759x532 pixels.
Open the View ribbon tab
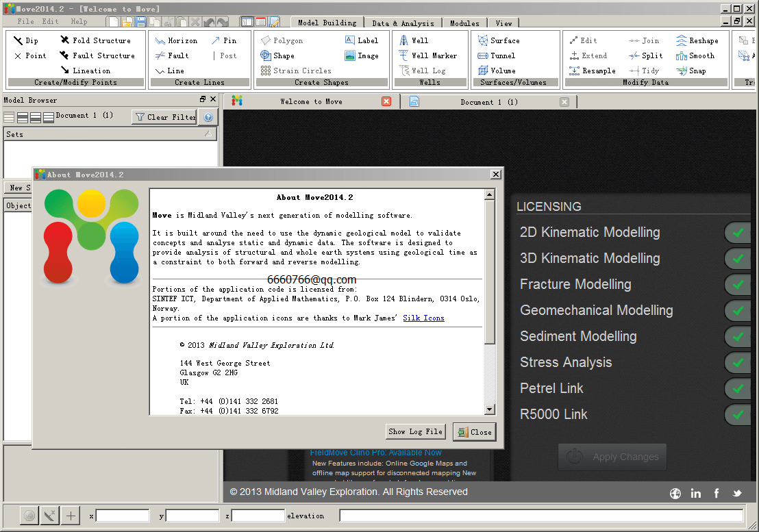[504, 23]
